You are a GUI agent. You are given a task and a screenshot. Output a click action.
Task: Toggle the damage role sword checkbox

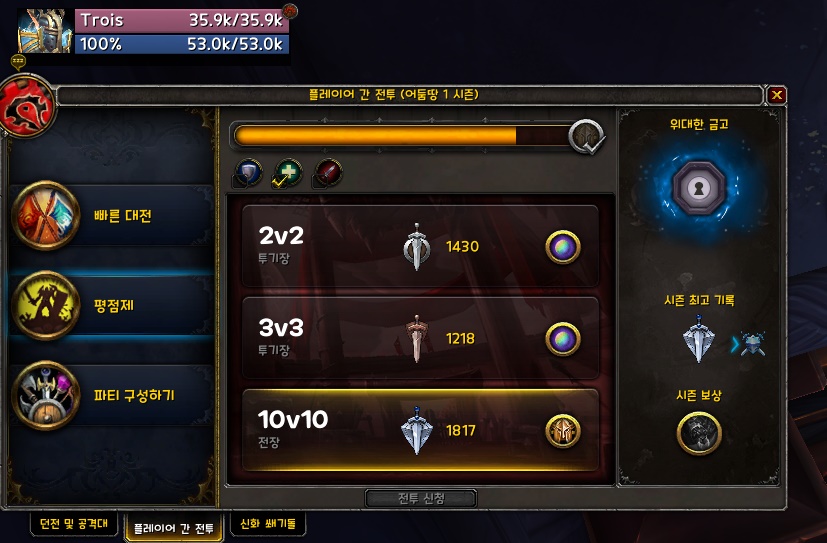(x=328, y=173)
